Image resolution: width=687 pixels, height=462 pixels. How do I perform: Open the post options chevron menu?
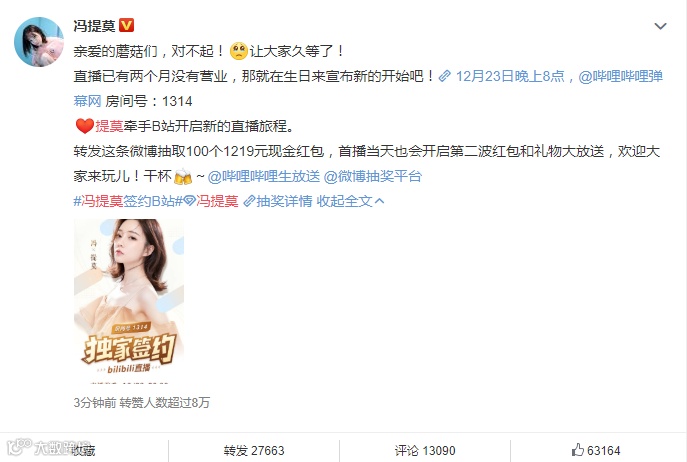tap(660, 26)
